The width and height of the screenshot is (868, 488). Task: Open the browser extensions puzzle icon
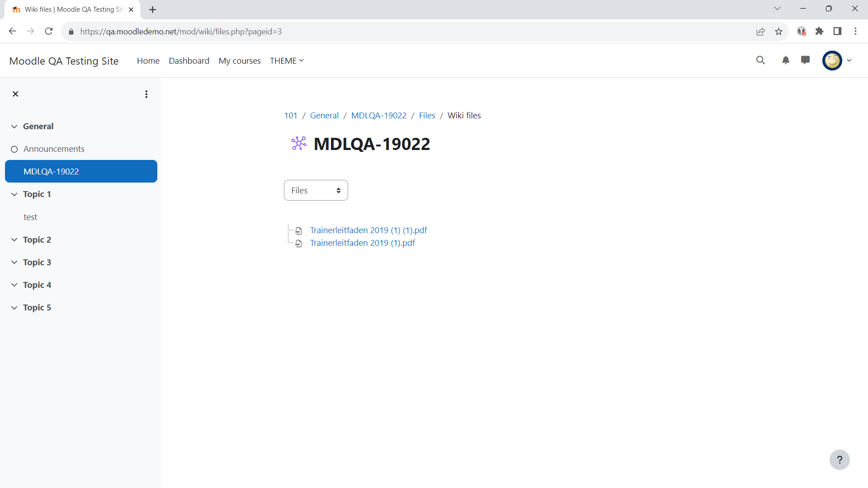tap(819, 31)
